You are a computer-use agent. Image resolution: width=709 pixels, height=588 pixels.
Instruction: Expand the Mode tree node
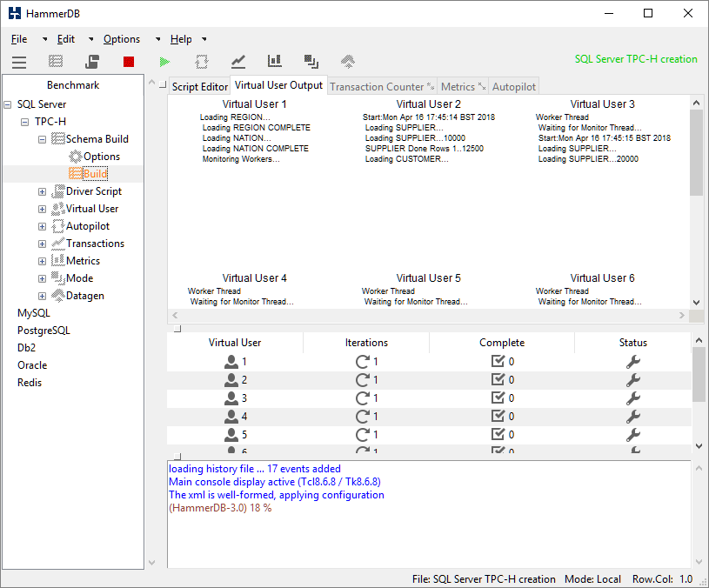tap(42, 279)
